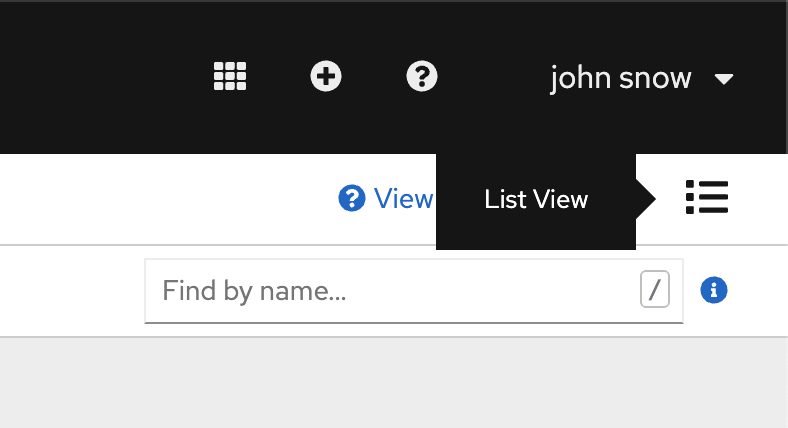Open the help question mark menu in header
This screenshot has width=788, height=428.
pos(422,76)
